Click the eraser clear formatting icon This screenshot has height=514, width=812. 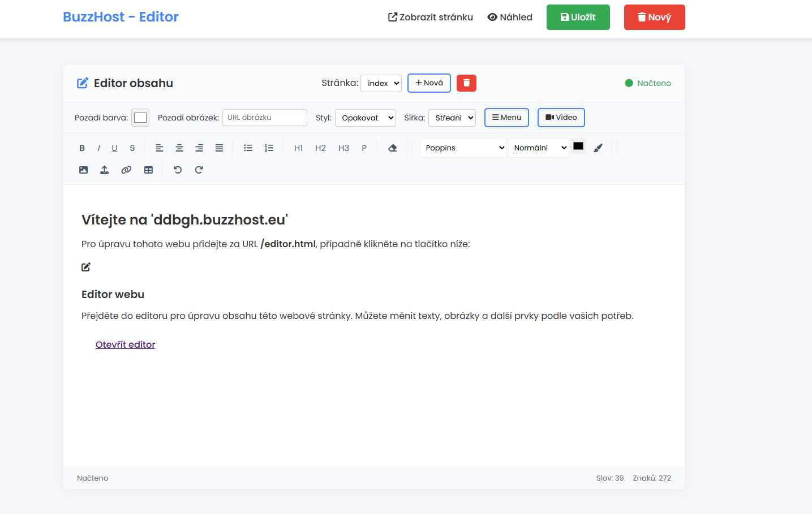pyautogui.click(x=392, y=148)
